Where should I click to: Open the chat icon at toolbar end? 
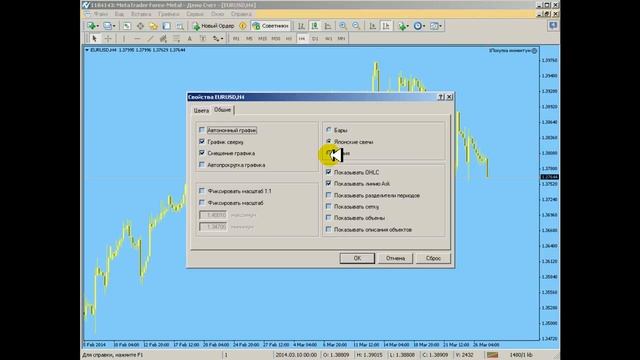(x=553, y=26)
